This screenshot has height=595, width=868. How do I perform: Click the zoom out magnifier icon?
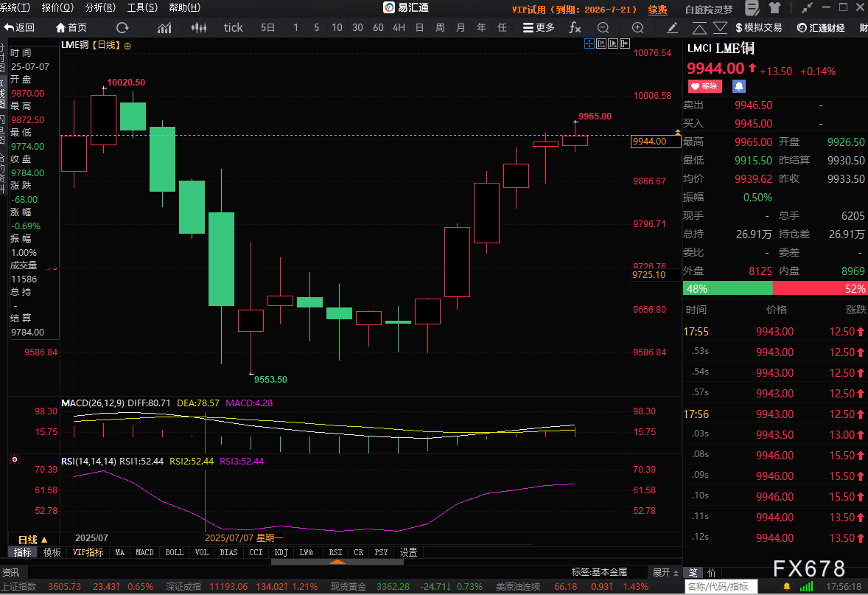click(603, 27)
